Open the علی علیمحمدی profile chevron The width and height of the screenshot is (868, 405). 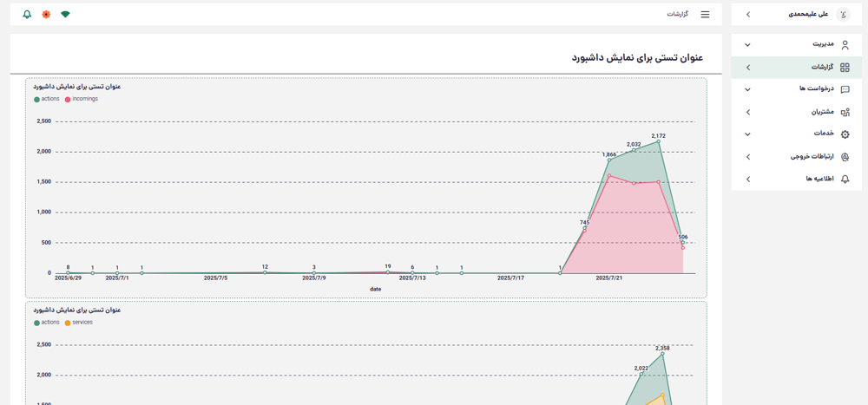[x=748, y=15]
